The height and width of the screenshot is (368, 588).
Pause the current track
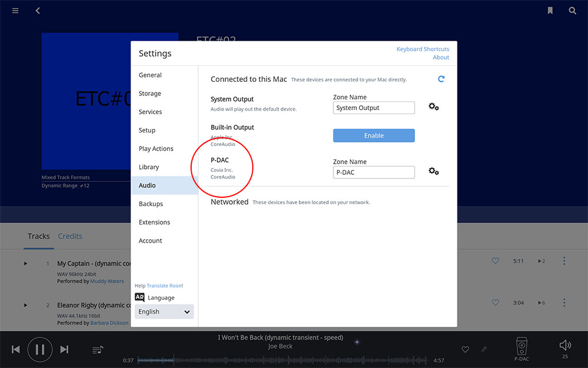click(x=40, y=350)
